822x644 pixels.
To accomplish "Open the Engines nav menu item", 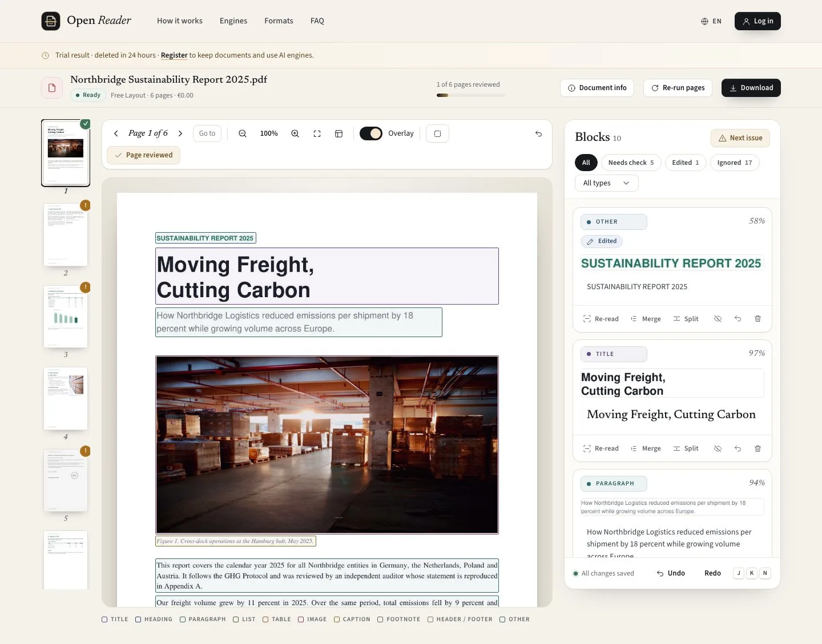I will coord(233,21).
